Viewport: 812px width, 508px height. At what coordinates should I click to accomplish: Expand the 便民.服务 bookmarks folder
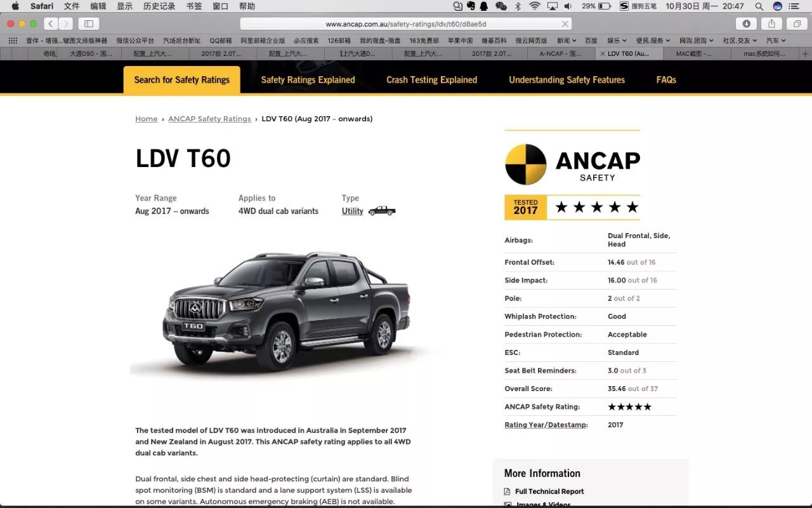653,41
